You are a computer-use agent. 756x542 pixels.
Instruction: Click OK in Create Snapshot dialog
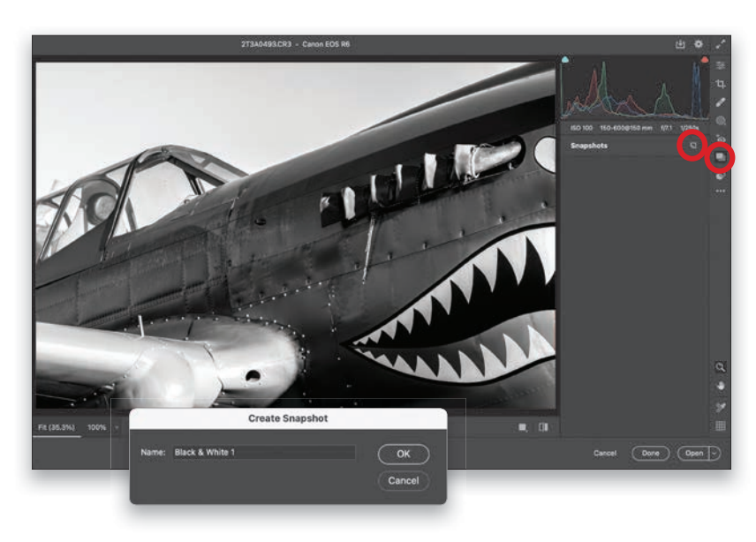coord(403,454)
